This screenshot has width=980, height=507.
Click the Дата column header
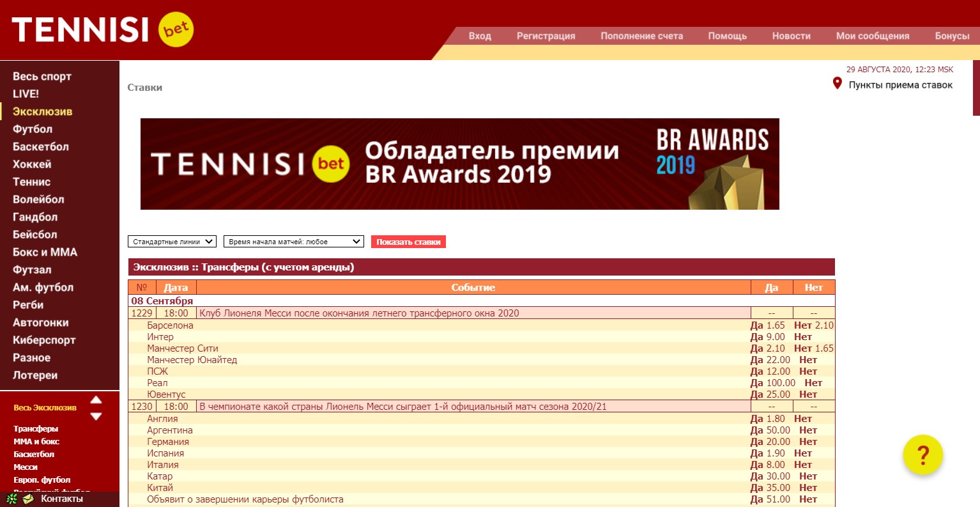click(176, 288)
